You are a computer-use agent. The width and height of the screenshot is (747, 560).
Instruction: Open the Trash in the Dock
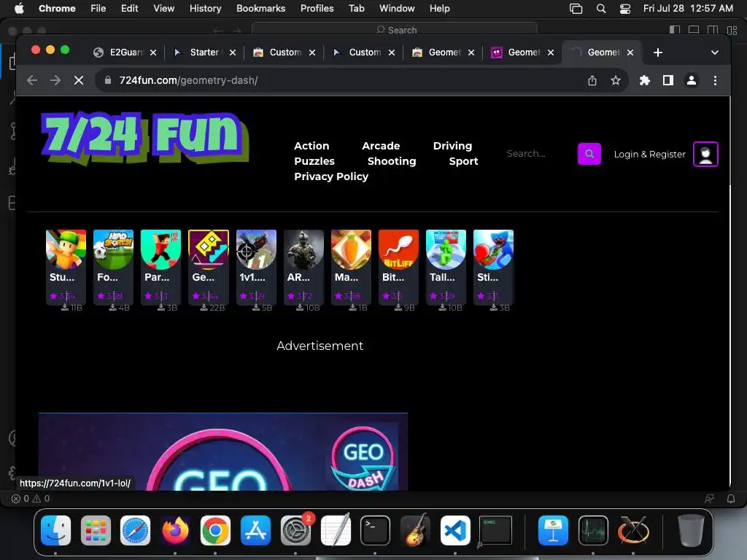[692, 530]
